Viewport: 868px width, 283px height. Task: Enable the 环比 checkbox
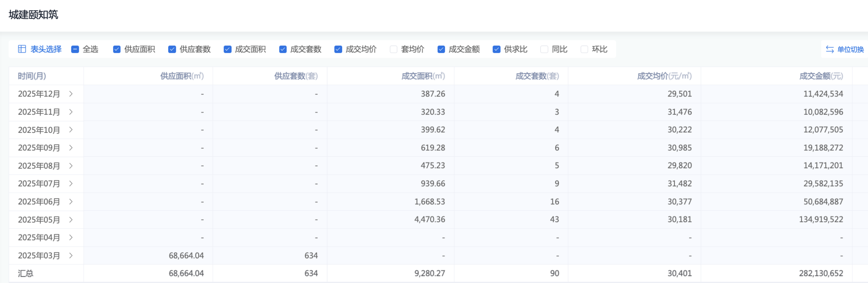584,50
